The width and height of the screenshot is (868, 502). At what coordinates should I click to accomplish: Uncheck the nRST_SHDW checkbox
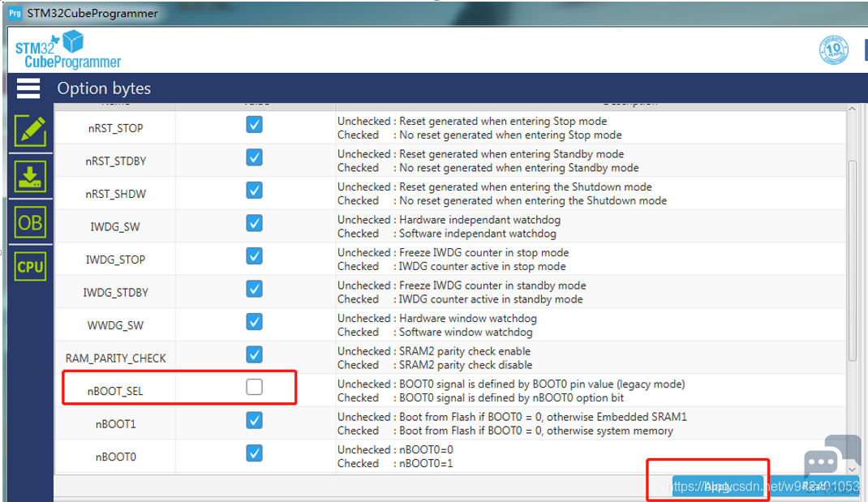[x=254, y=191]
